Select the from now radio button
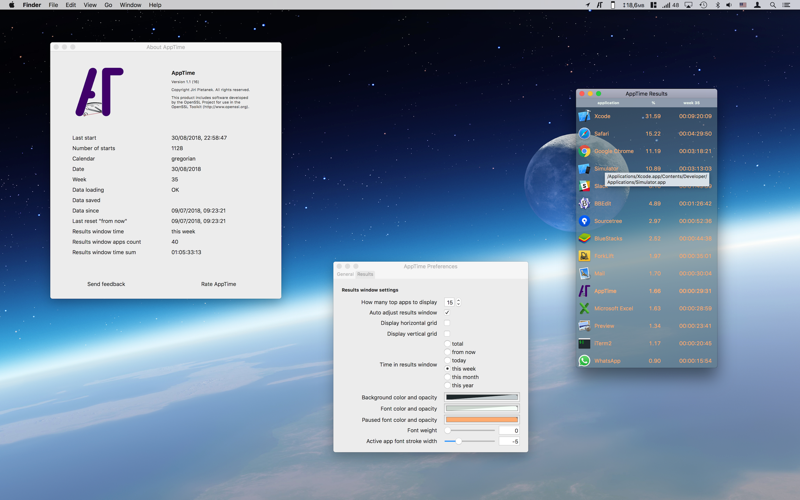800x500 pixels. click(x=447, y=352)
